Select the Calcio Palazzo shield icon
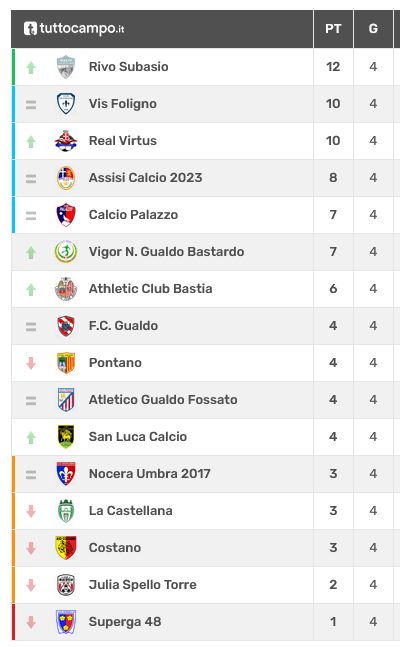Image resolution: width=400 pixels, height=647 pixels. (x=66, y=215)
